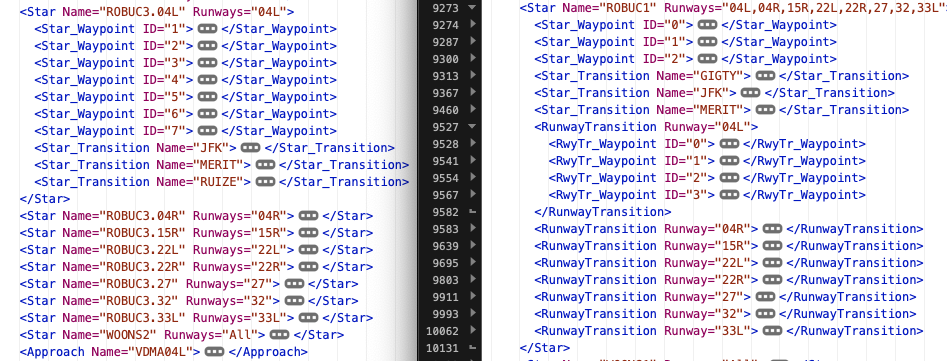The width and height of the screenshot is (947, 361).
Task: Expand the fold arrow at line 9460
Action: [472, 110]
